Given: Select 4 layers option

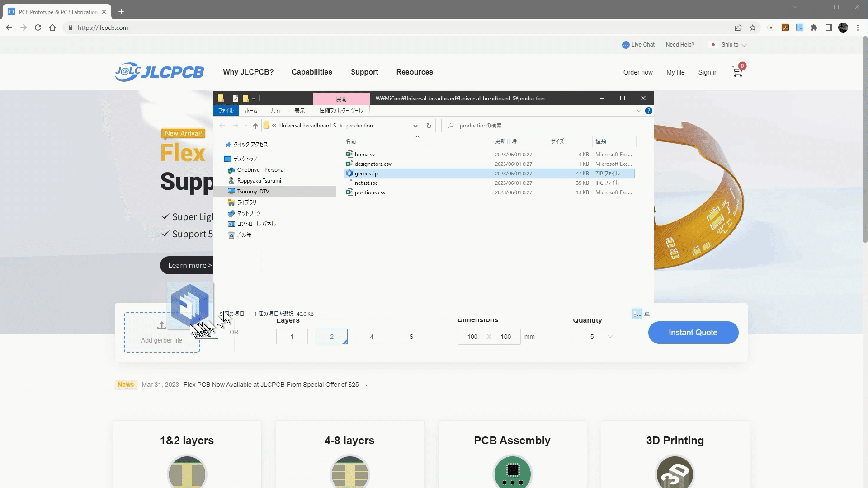Looking at the screenshot, I should click(x=372, y=337).
